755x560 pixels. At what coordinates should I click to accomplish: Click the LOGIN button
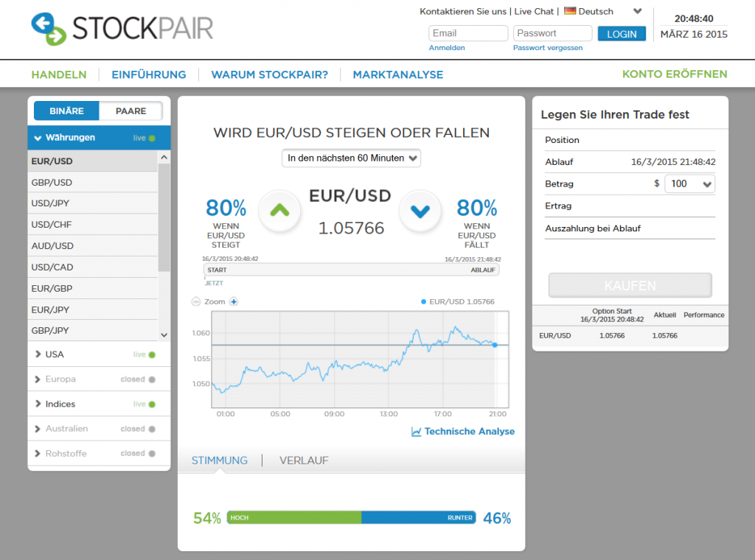point(622,34)
